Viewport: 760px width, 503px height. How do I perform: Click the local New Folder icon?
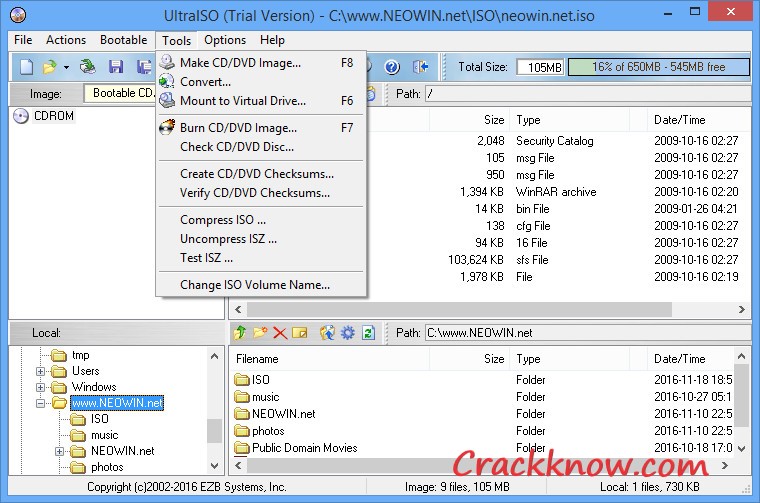coord(260,333)
